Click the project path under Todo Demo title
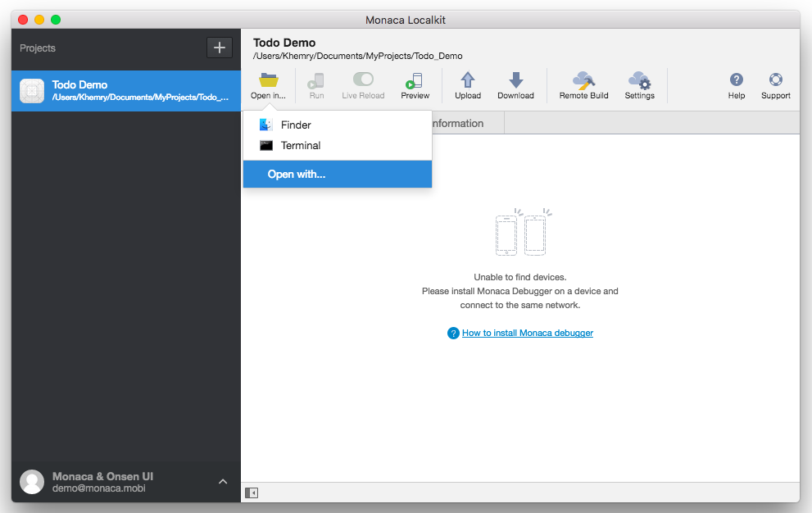 [x=358, y=56]
